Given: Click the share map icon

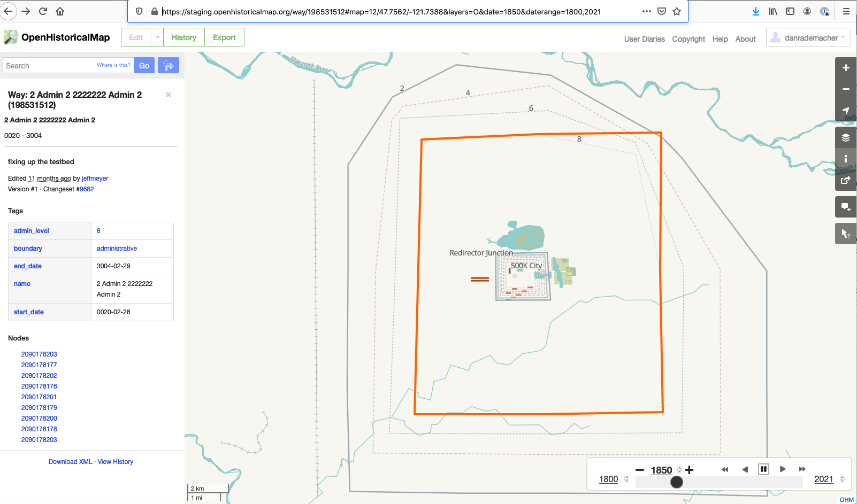Looking at the screenshot, I should point(846,180).
